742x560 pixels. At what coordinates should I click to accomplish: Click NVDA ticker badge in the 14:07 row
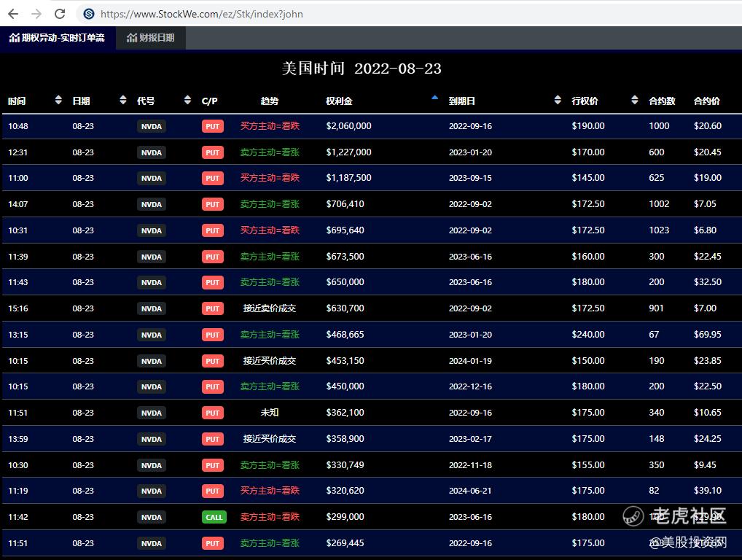(x=152, y=204)
